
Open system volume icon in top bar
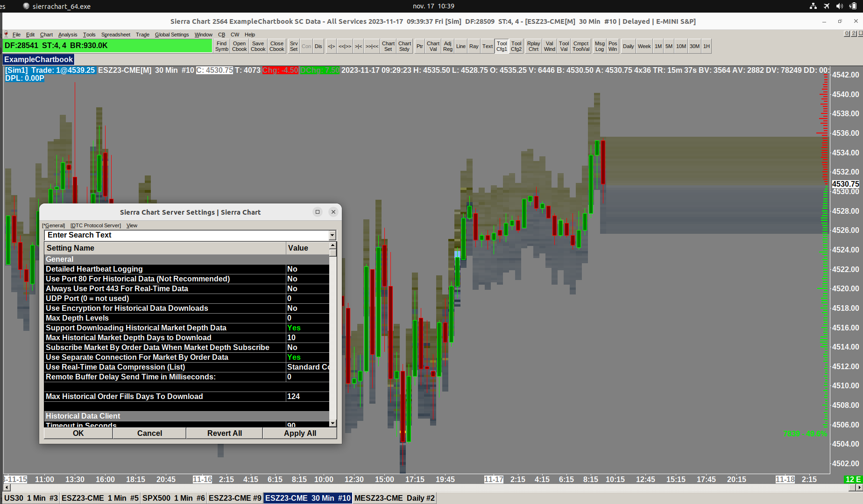pos(840,6)
